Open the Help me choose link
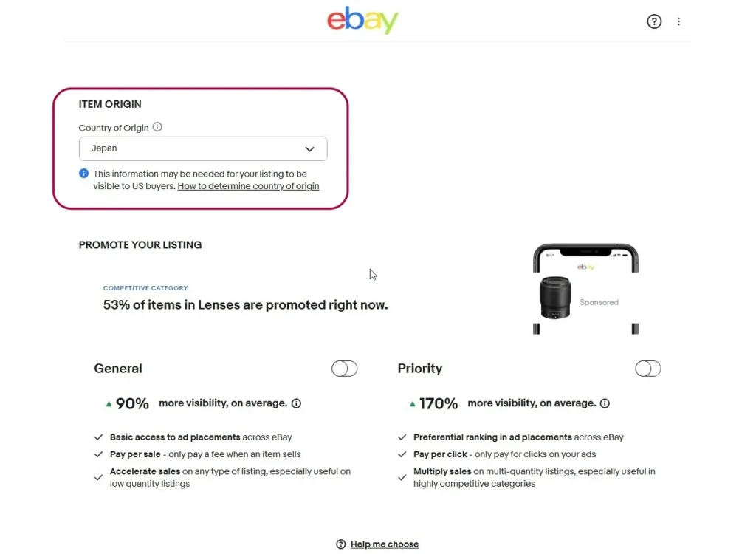 tap(384, 544)
